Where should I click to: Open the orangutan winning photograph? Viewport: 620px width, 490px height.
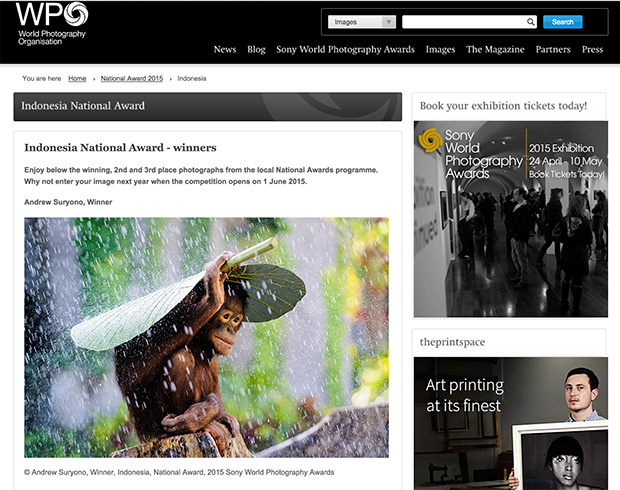206,337
